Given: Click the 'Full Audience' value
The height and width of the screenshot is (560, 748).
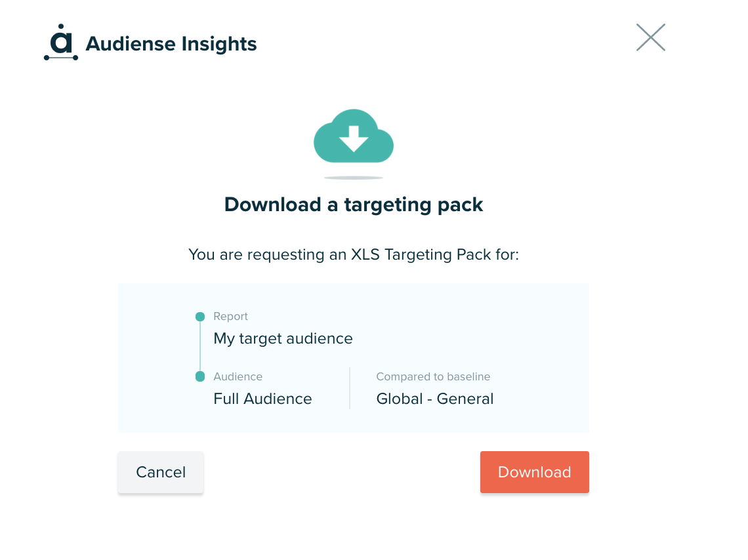Looking at the screenshot, I should tap(262, 399).
